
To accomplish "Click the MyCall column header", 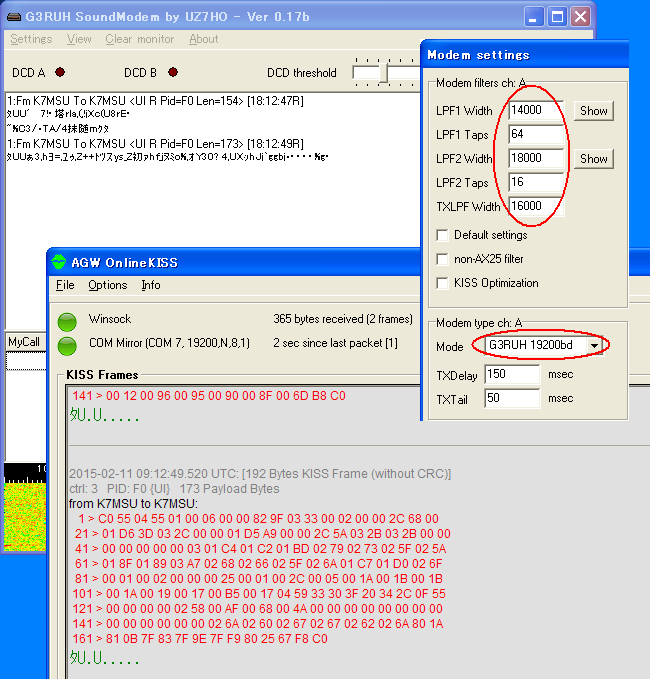I will (25, 342).
